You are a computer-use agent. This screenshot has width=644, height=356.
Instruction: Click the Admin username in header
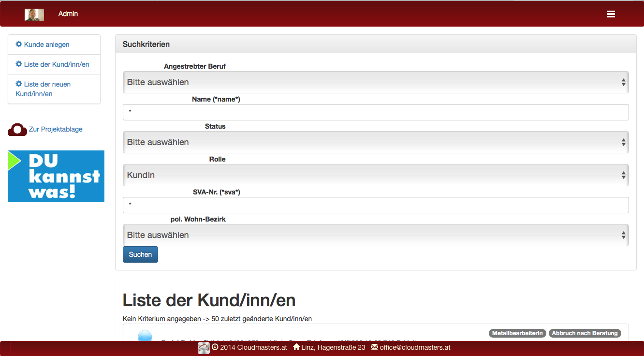[68, 14]
